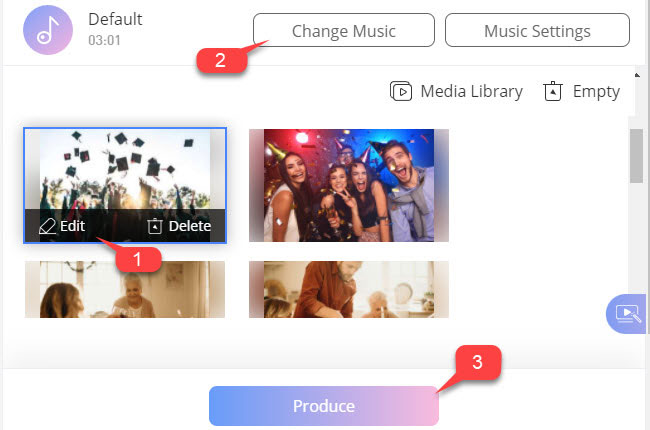The width and height of the screenshot is (650, 430).
Task: Click the Empty trash icon
Action: tap(553, 91)
